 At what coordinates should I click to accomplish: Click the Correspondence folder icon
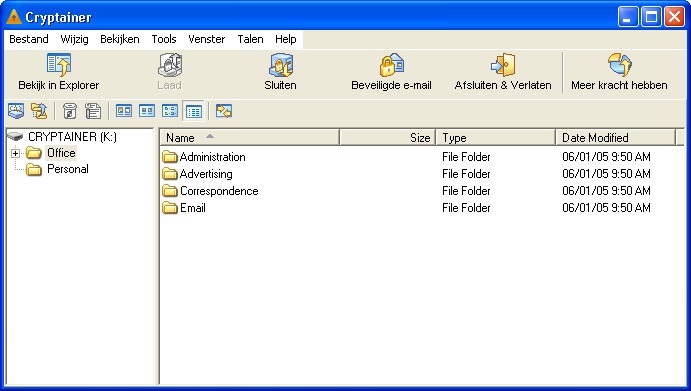click(170, 191)
